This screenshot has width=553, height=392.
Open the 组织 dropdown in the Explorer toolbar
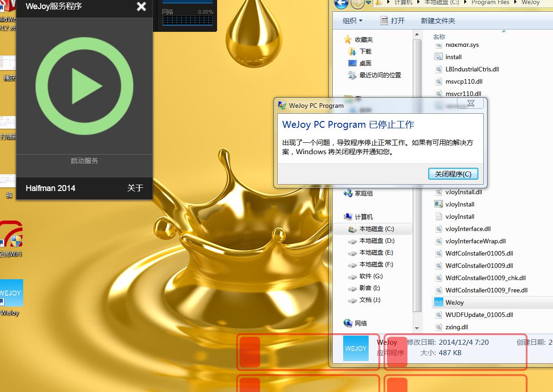pyautogui.click(x=353, y=21)
